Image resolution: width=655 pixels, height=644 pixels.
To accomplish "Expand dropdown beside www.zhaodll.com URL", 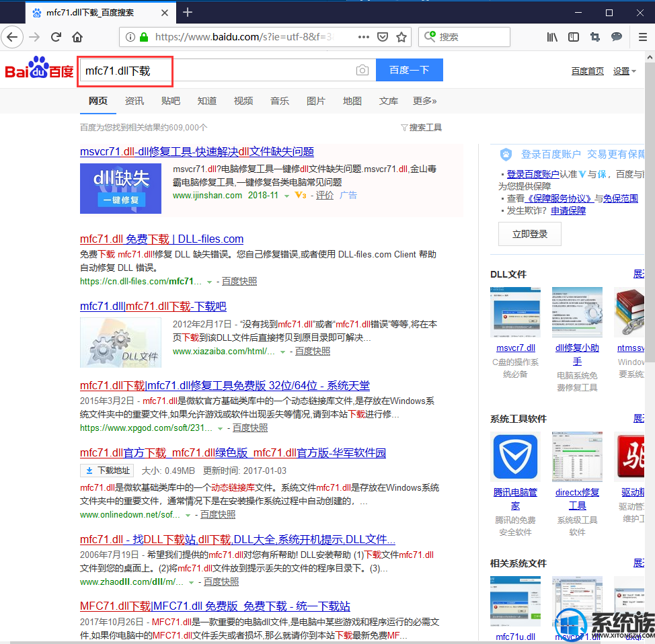I will tap(191, 582).
